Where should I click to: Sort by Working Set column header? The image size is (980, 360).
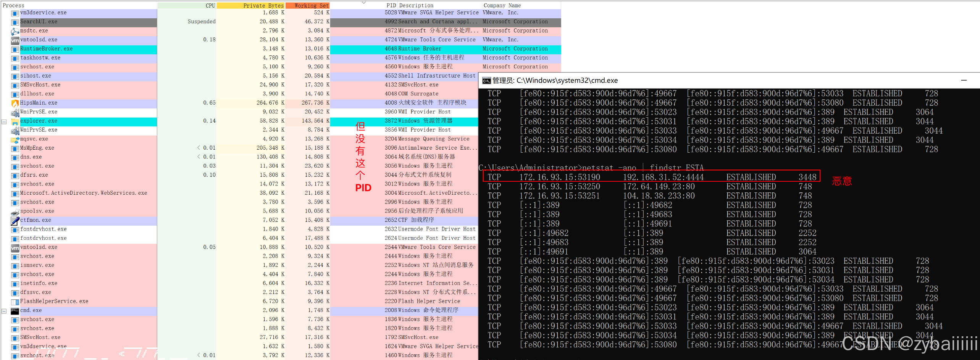pyautogui.click(x=312, y=5)
